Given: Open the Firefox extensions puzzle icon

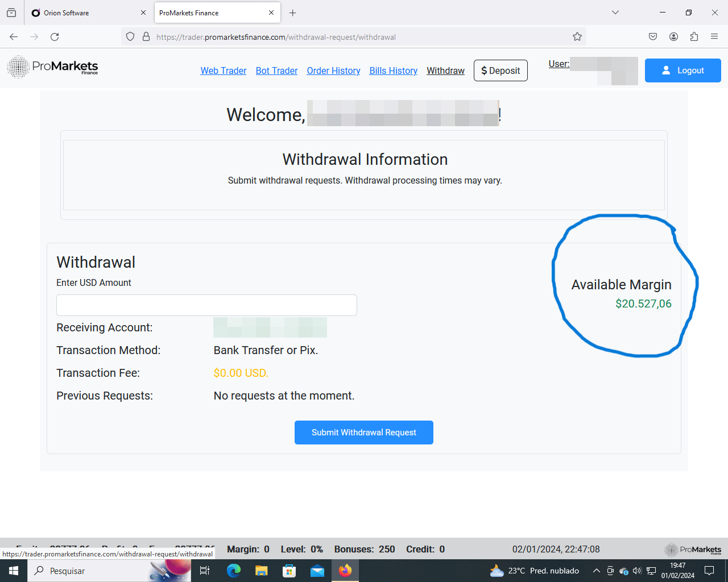Looking at the screenshot, I should (x=694, y=37).
